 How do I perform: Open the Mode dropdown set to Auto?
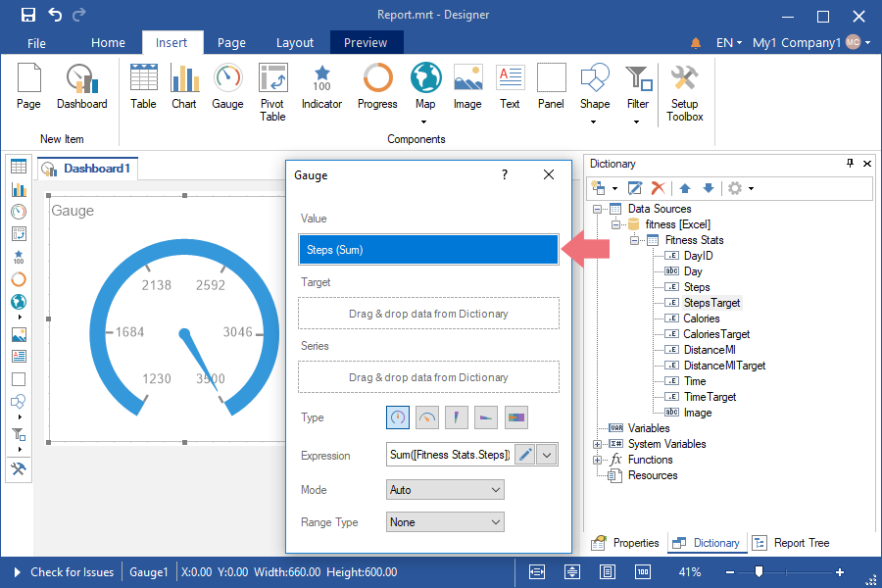(445, 489)
